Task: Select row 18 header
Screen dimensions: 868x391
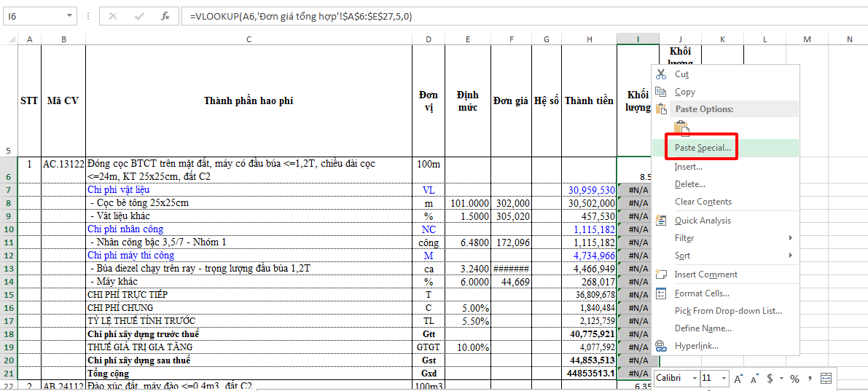Action: [9, 334]
